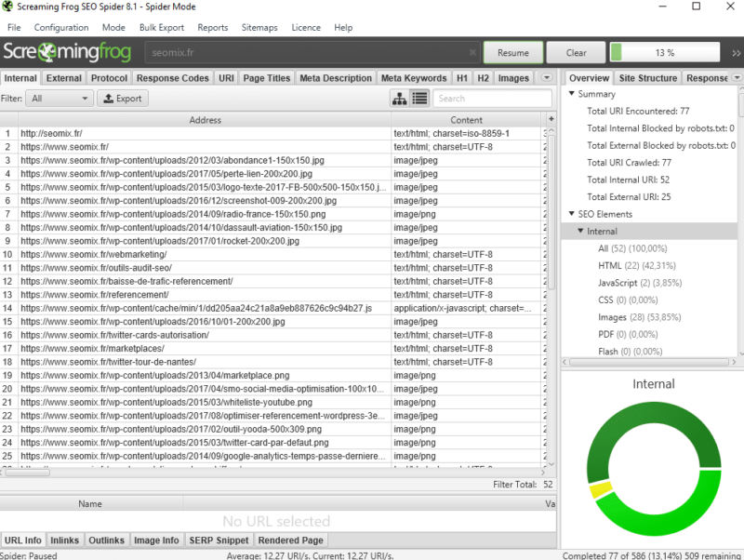
Task: Open the Site Structure tab
Action: 647,78
